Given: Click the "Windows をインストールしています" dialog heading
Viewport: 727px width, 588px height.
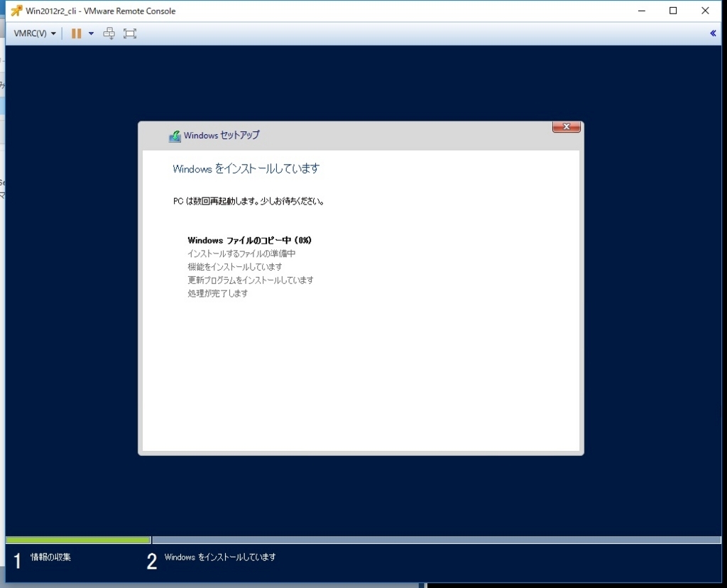Looking at the screenshot, I should 246,169.
